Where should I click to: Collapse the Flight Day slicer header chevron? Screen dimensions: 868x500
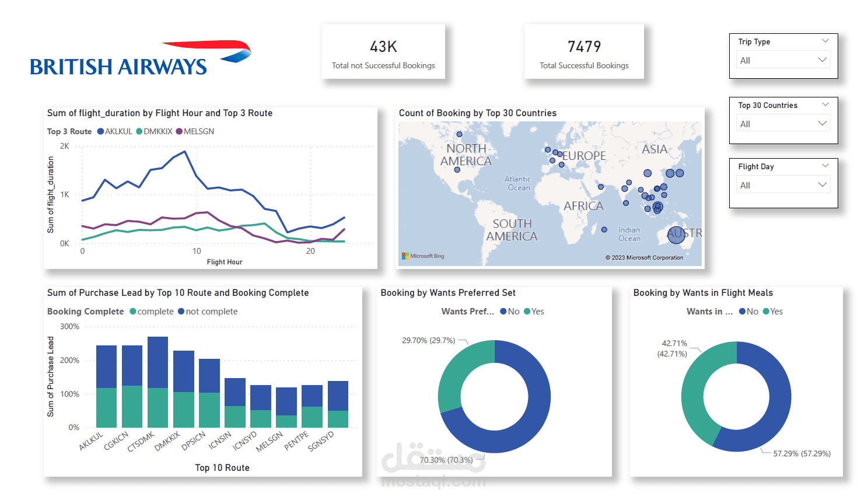point(825,166)
